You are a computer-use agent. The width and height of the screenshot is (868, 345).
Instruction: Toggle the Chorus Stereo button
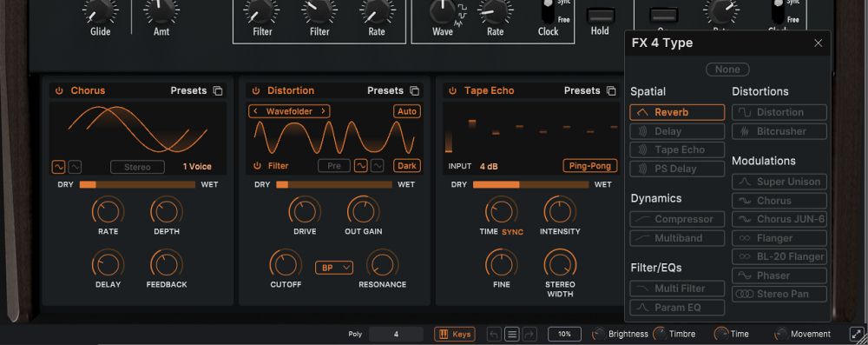[x=137, y=166]
